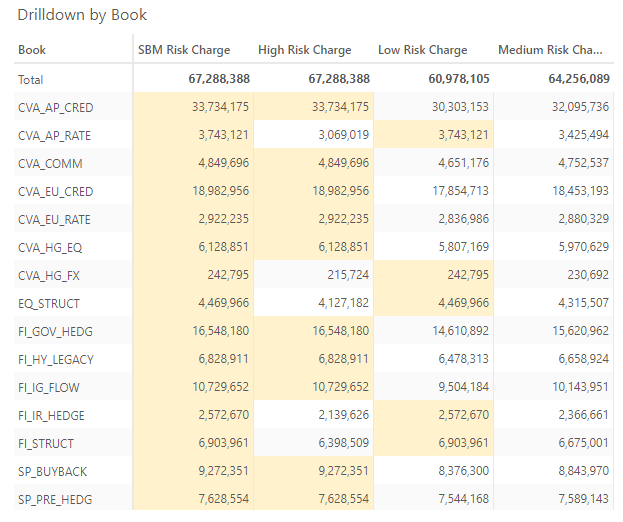This screenshot has width=623, height=522.
Task: Click SP_PRE_HEDG Medium Risk value 7,589,143
Action: pyautogui.click(x=583, y=499)
